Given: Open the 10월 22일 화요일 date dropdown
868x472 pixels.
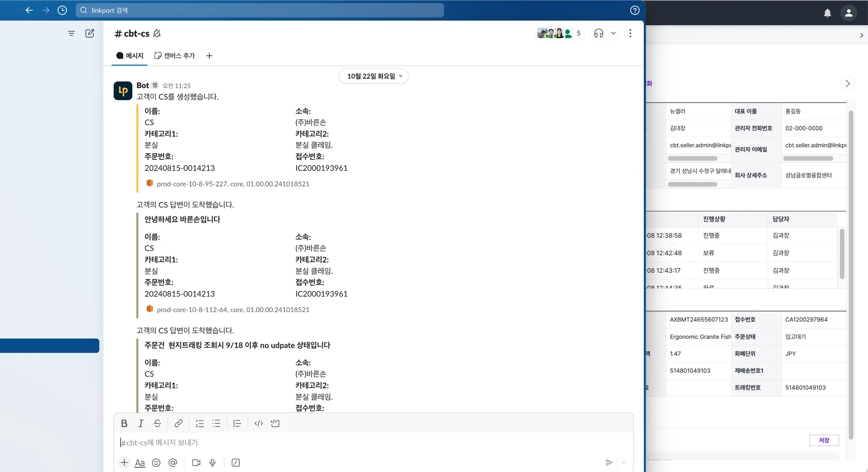Looking at the screenshot, I should pos(373,76).
